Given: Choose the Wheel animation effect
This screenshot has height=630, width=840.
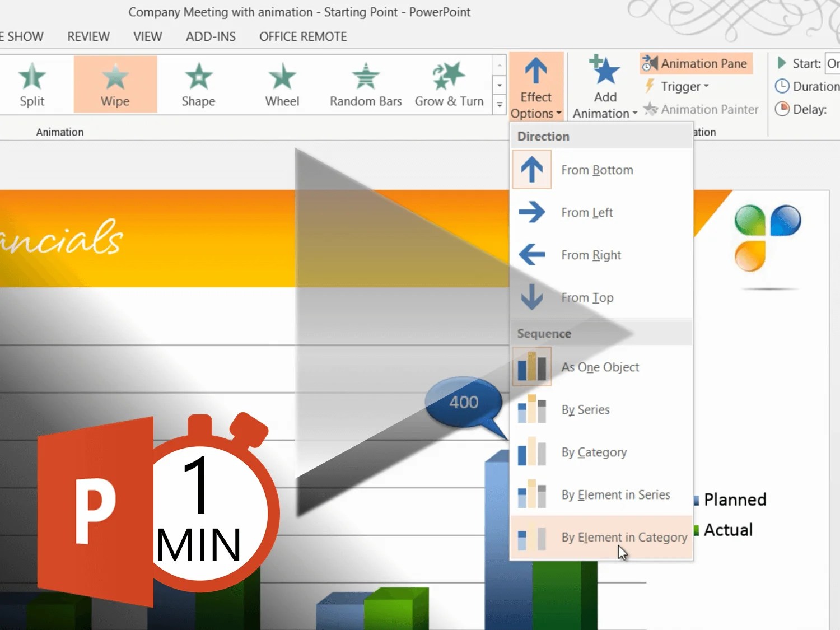Looking at the screenshot, I should point(282,84).
